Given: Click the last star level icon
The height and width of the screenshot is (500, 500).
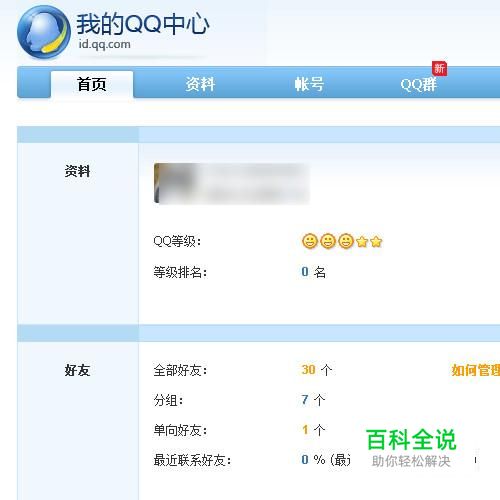Looking at the screenshot, I should (x=376, y=242).
